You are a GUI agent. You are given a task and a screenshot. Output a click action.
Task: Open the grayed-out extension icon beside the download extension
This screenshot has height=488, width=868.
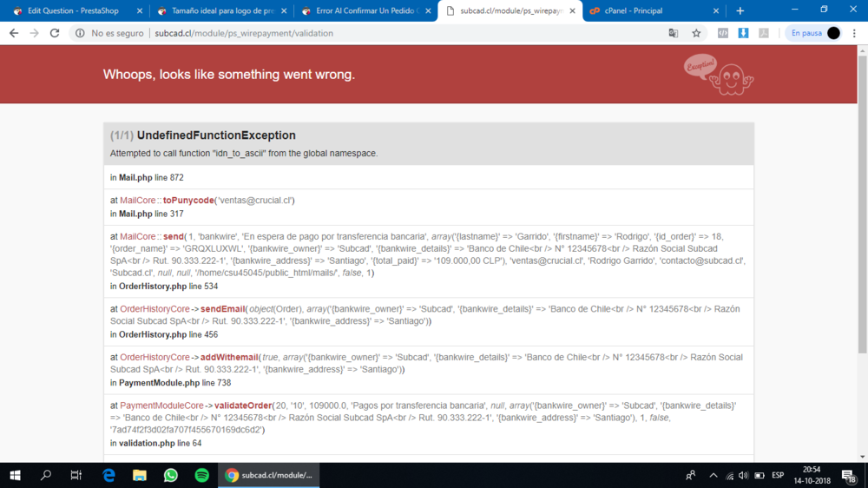(x=764, y=33)
